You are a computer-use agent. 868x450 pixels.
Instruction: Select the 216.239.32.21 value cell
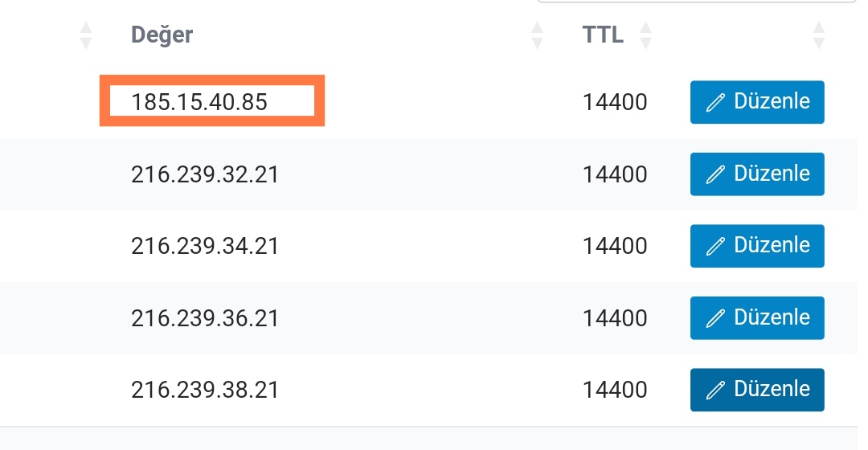(205, 175)
